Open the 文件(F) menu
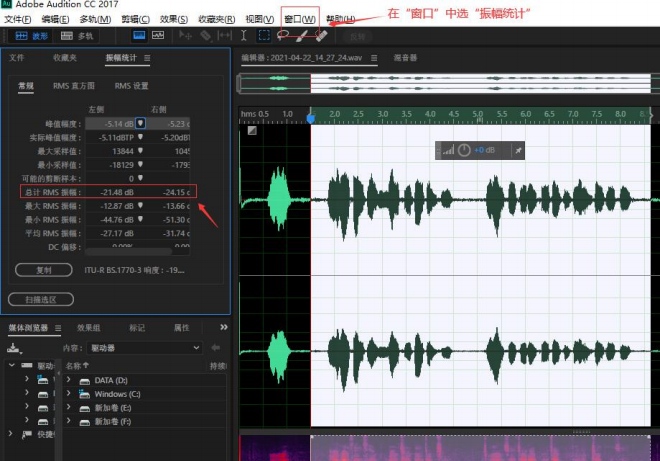Screen dimensions: 660x461 (x=17, y=19)
